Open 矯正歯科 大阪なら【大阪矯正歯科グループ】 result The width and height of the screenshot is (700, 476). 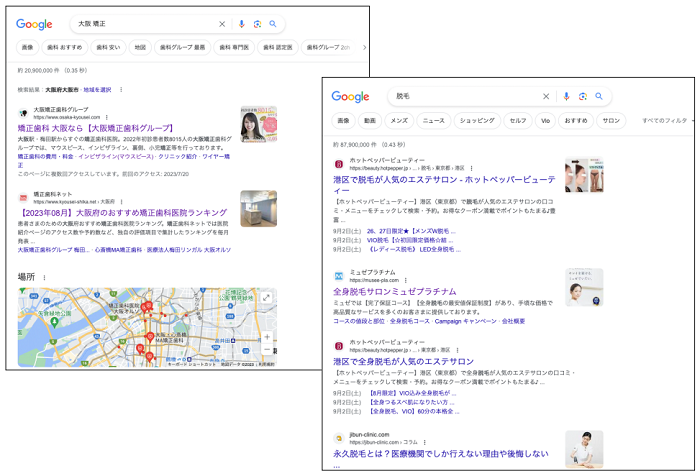click(x=96, y=128)
